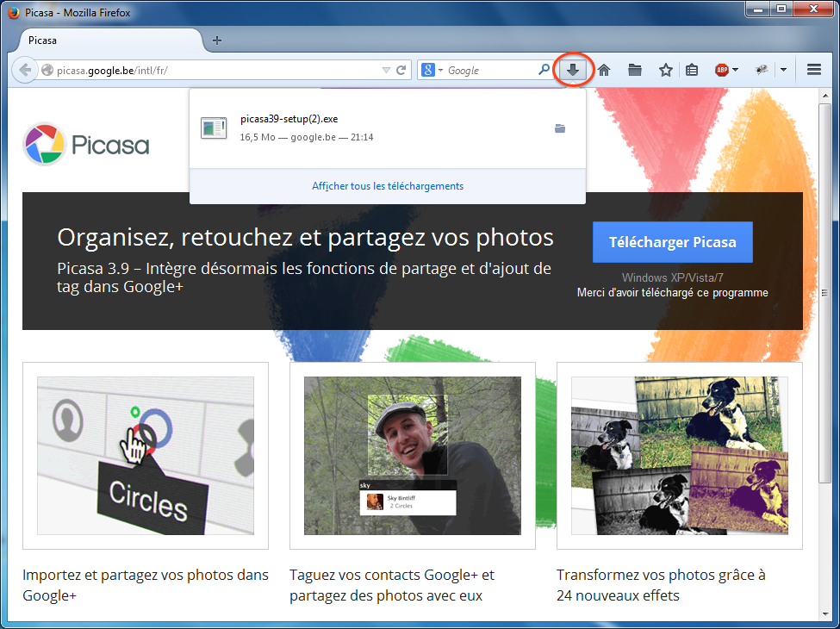This screenshot has height=629, width=840.
Task: Open the URL history dropdown arrow
Action: click(x=386, y=70)
